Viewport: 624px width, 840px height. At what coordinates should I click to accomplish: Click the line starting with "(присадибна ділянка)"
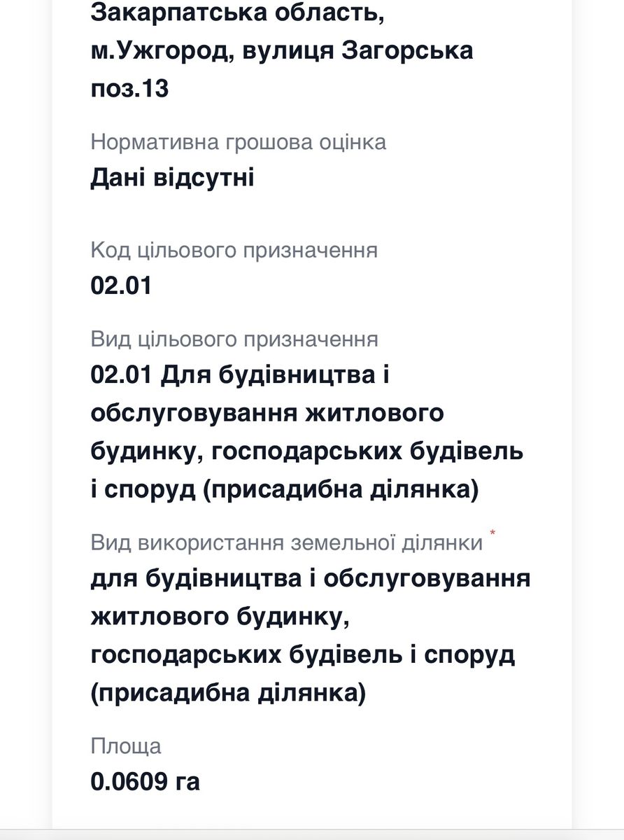click(x=228, y=694)
